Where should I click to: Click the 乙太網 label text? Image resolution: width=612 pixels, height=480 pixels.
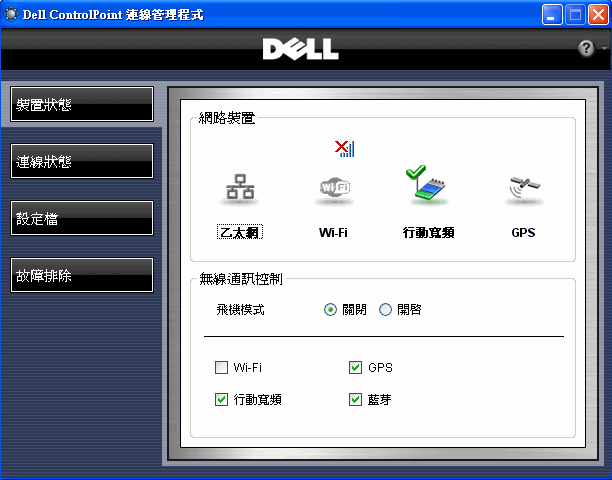240,232
